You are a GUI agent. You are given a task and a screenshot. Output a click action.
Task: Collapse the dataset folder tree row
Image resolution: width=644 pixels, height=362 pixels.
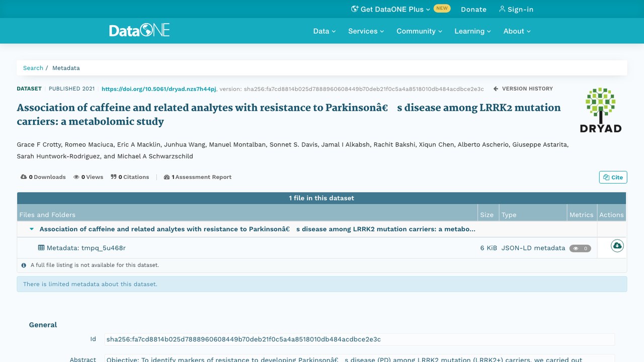click(32, 229)
